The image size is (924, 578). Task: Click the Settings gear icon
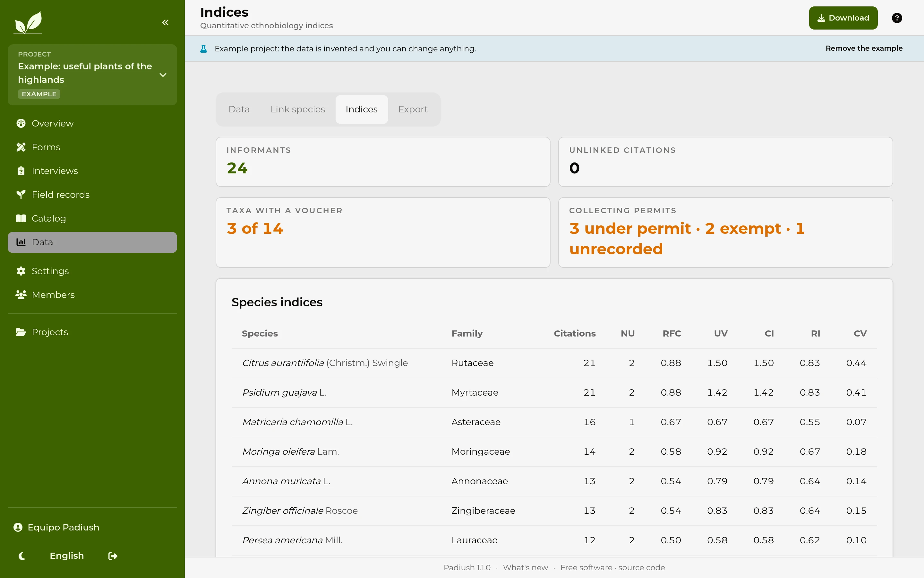21,271
